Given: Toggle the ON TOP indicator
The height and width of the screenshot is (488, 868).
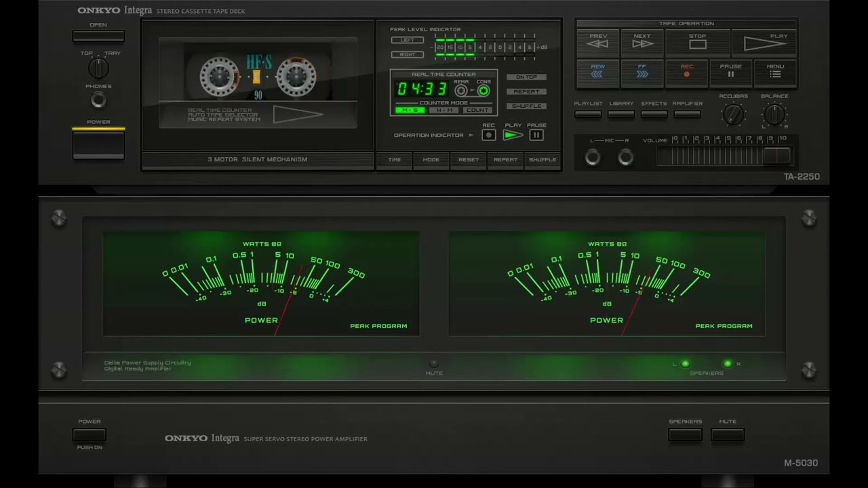Looking at the screenshot, I should click(526, 77).
